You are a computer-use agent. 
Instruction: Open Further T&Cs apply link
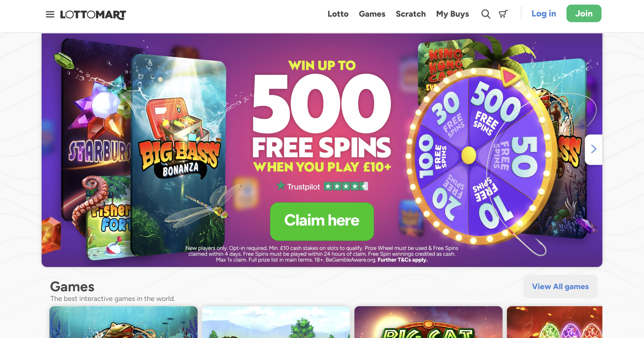pos(403,260)
